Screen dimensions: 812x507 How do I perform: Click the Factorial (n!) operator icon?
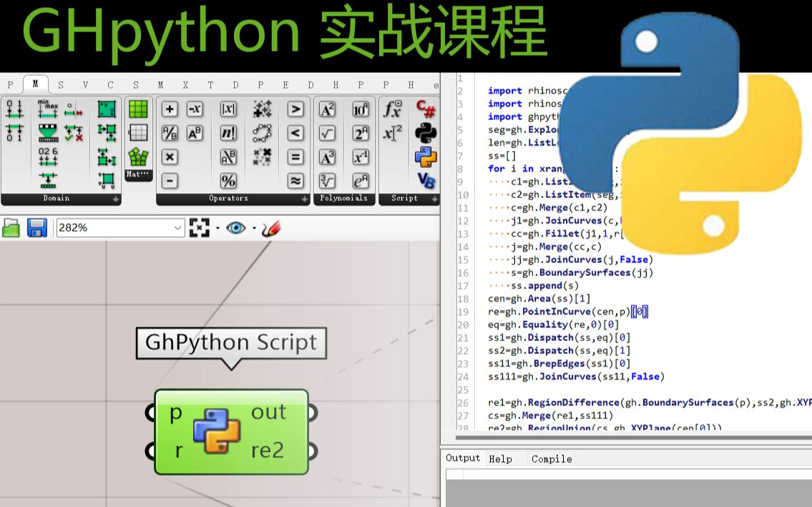[x=228, y=133]
